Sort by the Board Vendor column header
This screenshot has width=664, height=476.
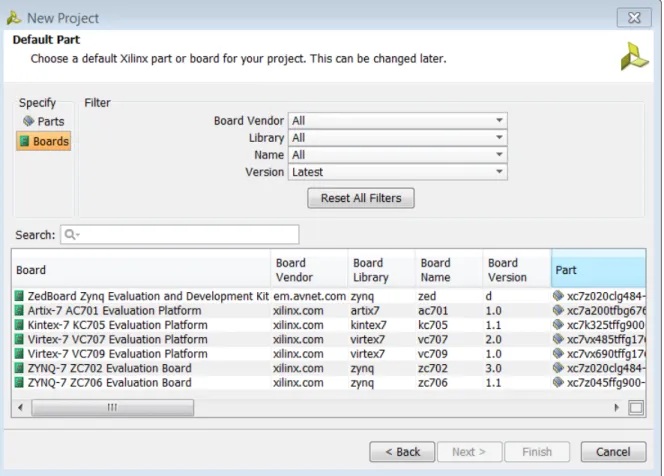[x=309, y=268]
